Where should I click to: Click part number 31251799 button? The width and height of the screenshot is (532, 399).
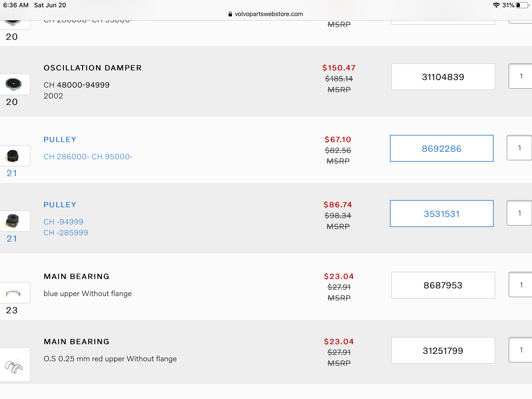coord(443,351)
